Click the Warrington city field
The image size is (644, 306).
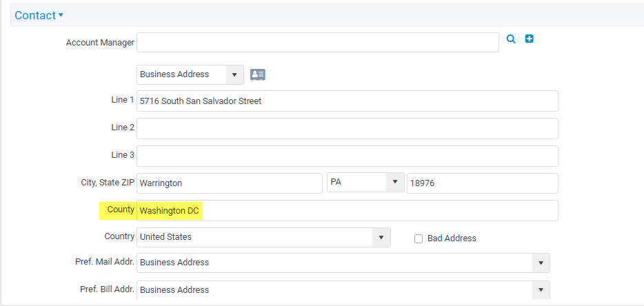coord(230,183)
